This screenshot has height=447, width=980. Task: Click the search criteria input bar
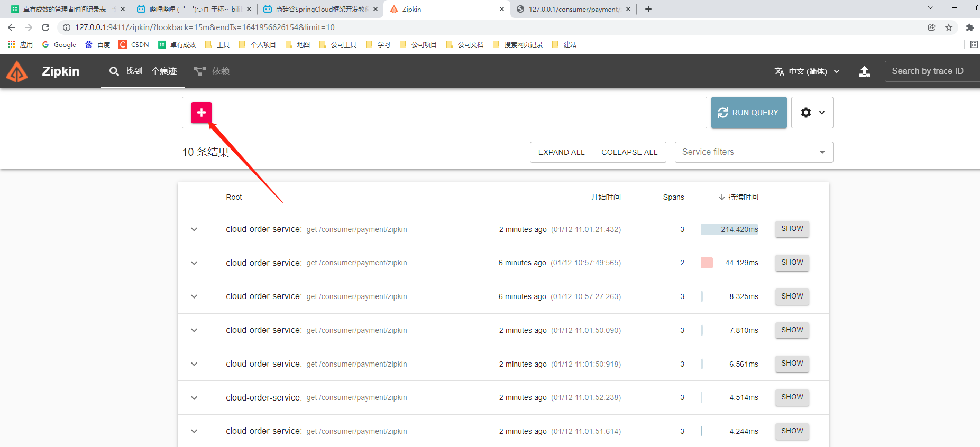(444, 113)
